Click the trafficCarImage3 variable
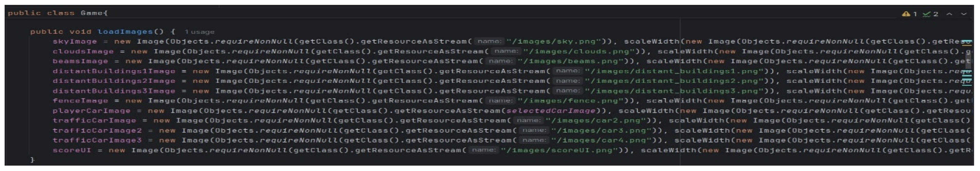Image resolution: width=980 pixels, height=171 pixels. pos(97,140)
